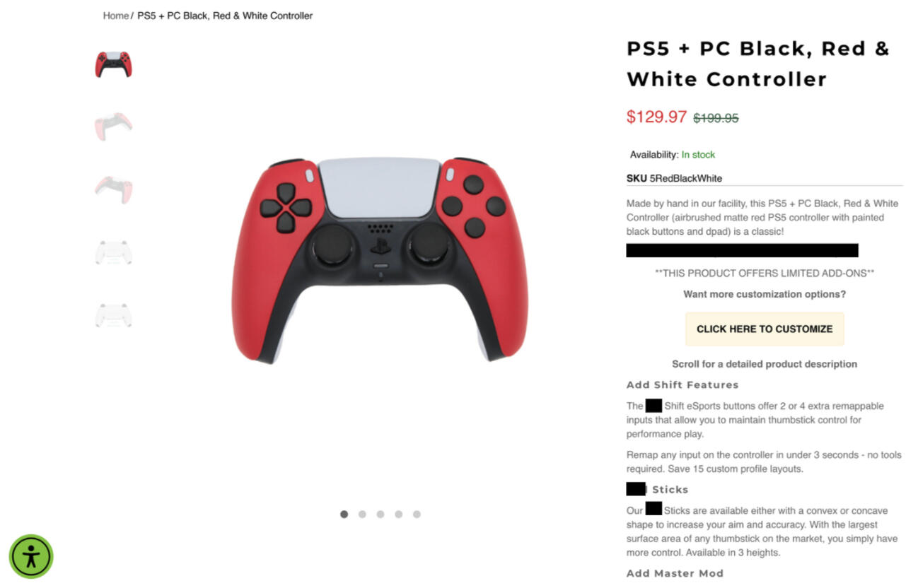Select the first front-view controller thumbnail
Viewport: 918px width, 588px height.
tap(113, 64)
